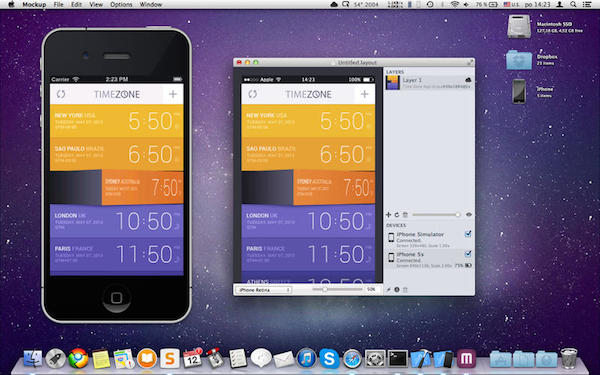Click the iPhone Simulator home button
The image size is (600, 375).
coord(117,298)
